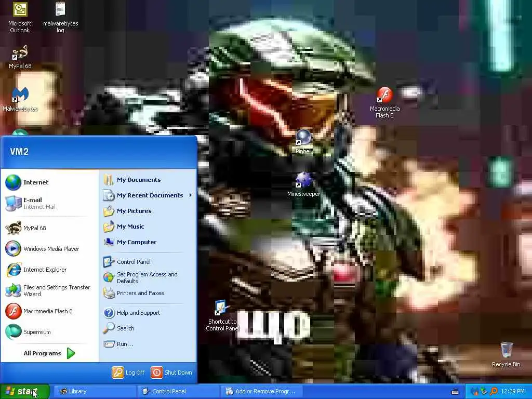
Task: Switch to Library taskbar window
Action: (x=95, y=391)
